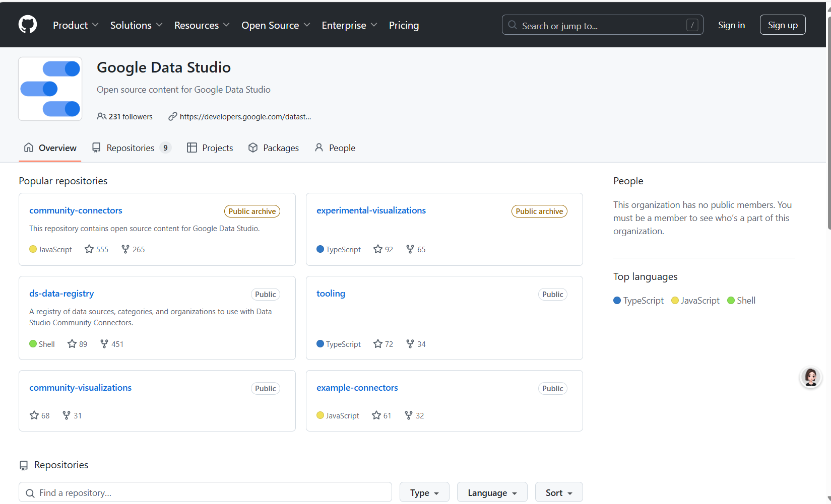Expand the Solutions menu
Image resolution: width=831 pixels, height=504 pixels.
point(136,25)
